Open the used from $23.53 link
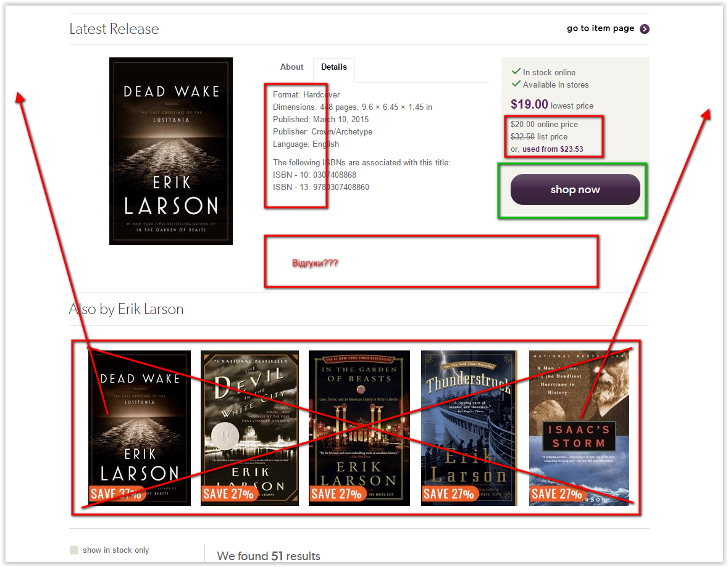Screen dimensions: 728x567 pos(553,149)
